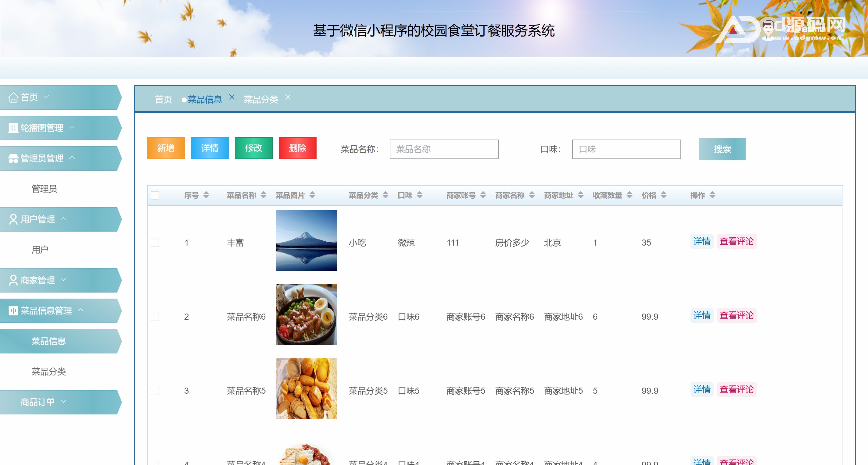The image size is (868, 465).
Task: Click the home icon in sidebar
Action: tap(13, 97)
